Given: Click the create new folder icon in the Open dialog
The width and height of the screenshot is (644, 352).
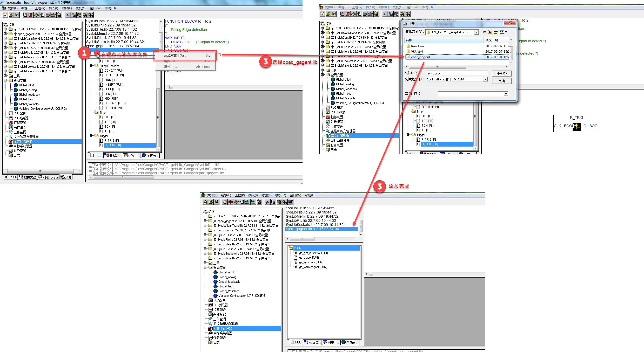Looking at the screenshot, I should coord(496,32).
